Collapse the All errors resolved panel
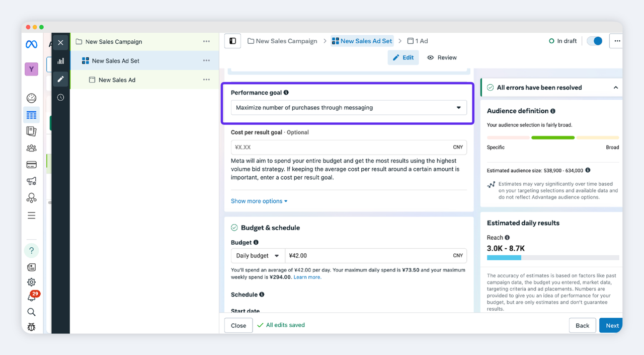 (615, 88)
